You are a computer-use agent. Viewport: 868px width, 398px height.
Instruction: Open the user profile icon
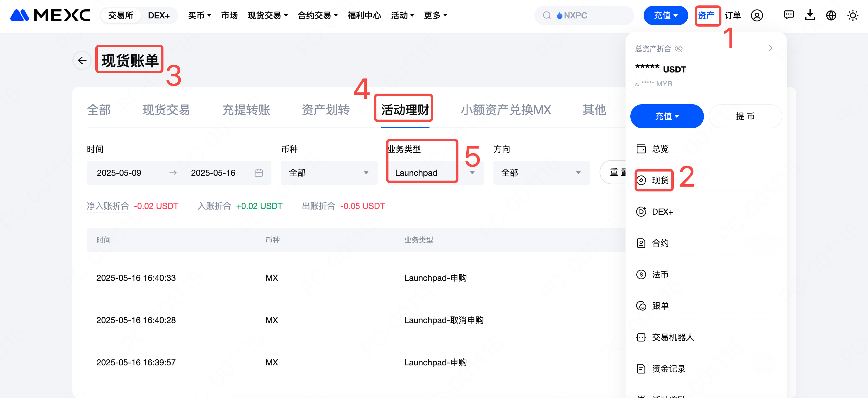pyautogui.click(x=757, y=15)
